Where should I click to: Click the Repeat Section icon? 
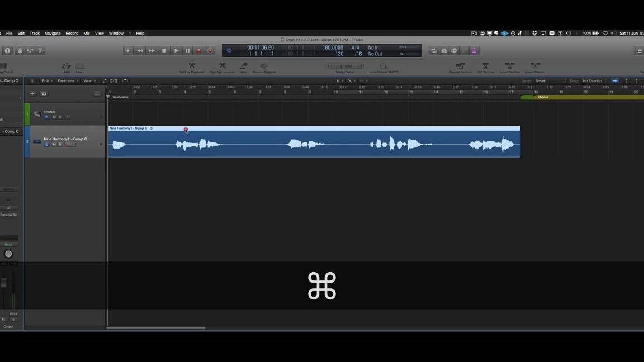click(x=461, y=66)
